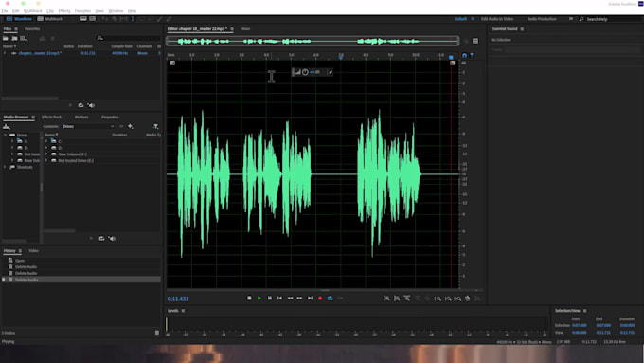This screenshot has height=363, width=644.
Task: Switch to the Multitrack editor view
Action: [x=50, y=19]
